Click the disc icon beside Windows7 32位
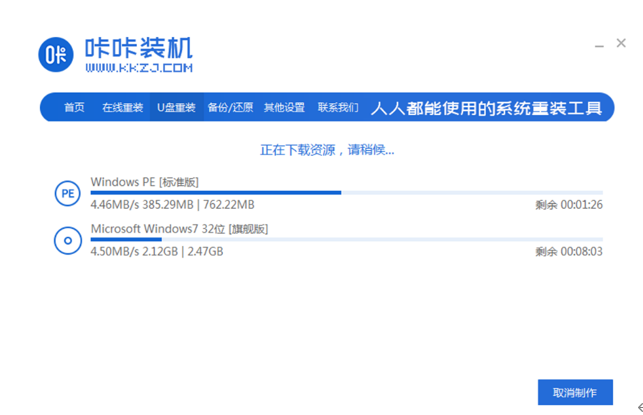 tap(68, 241)
